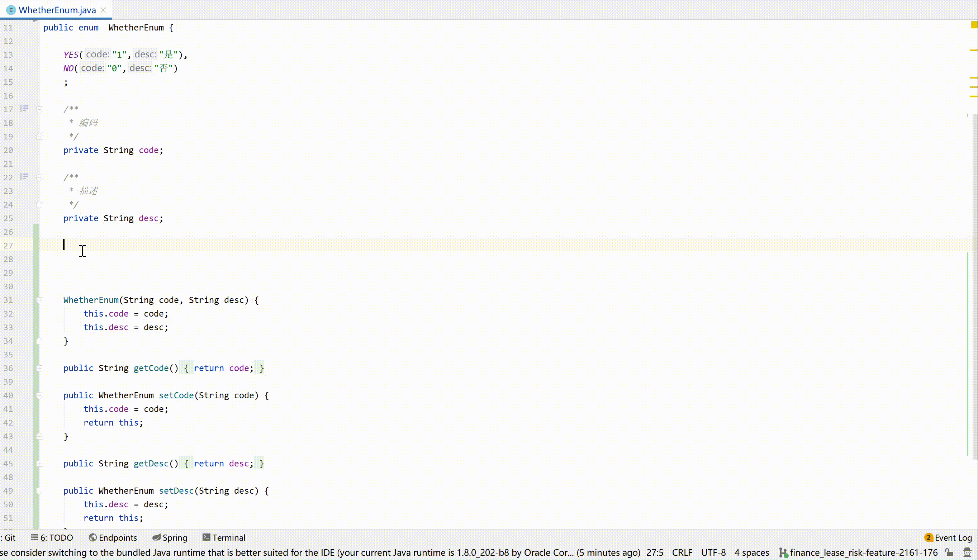Click the inspector hat icon in status bar
The image size is (978, 560).
pos(967,553)
